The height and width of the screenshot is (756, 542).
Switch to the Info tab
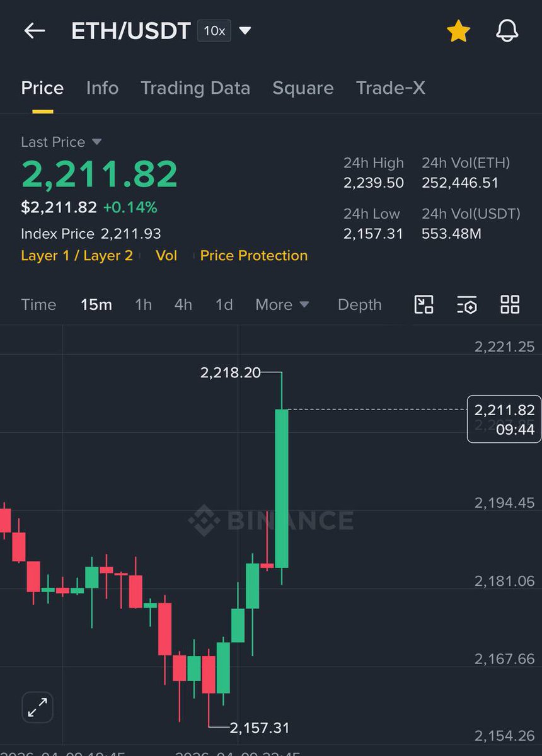pyautogui.click(x=102, y=88)
